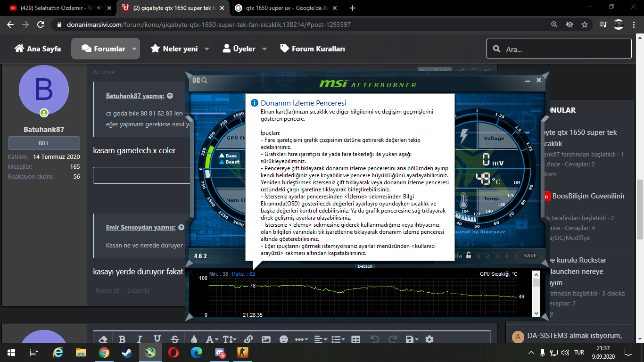The image size is (644, 362).
Task: Select Afterburner profile slot 2
Action: [488, 256]
